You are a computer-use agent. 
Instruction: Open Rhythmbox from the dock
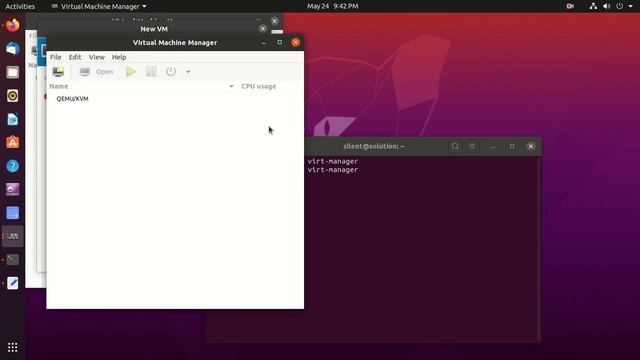point(13,96)
